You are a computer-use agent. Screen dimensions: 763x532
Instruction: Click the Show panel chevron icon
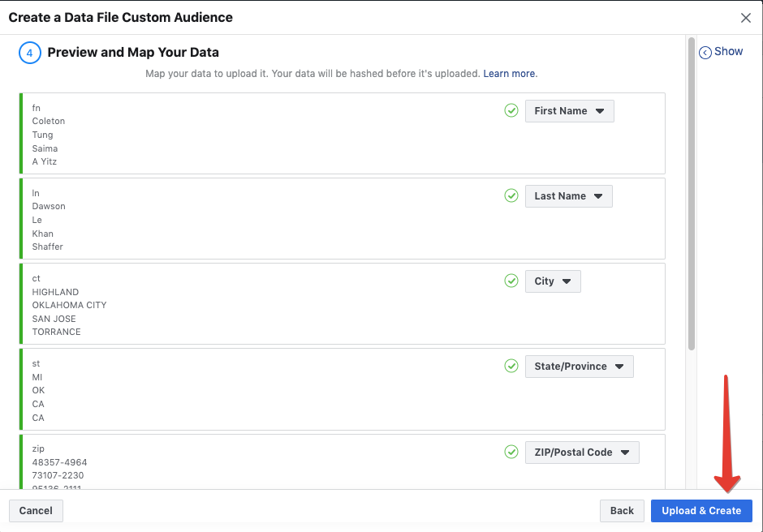point(705,53)
